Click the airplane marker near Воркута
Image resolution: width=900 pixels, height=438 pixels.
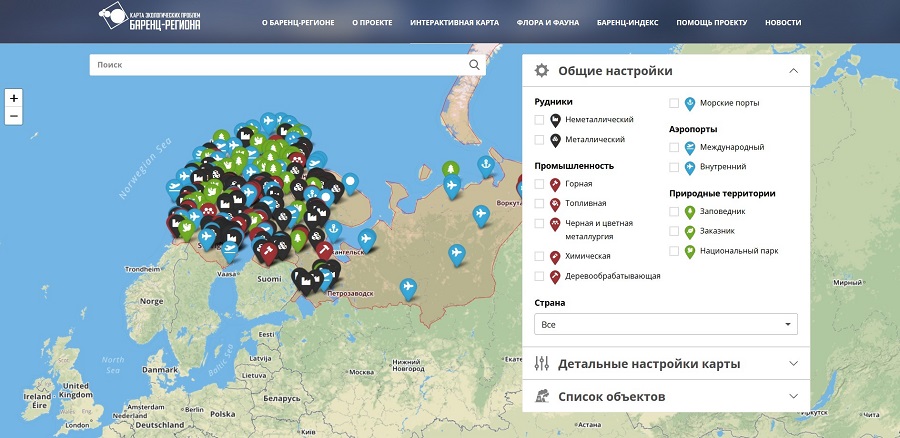click(481, 216)
